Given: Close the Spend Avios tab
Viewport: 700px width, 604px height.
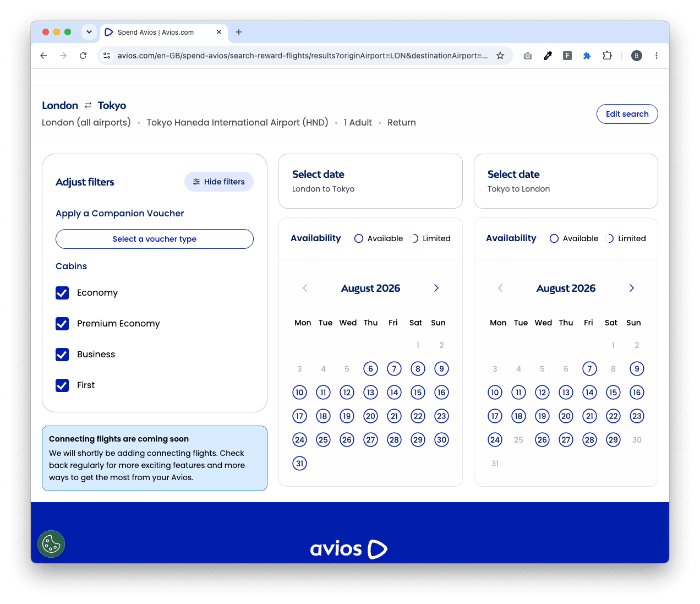Looking at the screenshot, I should 219,32.
